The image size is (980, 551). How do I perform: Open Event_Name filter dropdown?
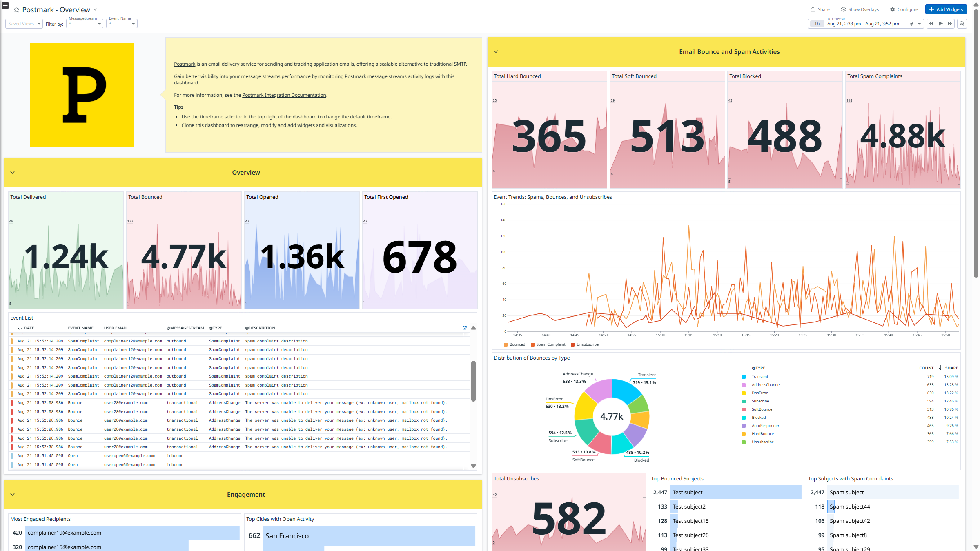click(x=122, y=24)
